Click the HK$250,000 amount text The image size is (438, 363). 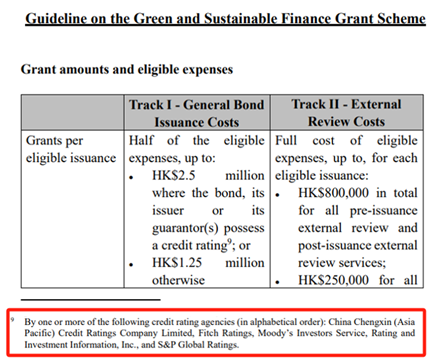[x=333, y=280]
